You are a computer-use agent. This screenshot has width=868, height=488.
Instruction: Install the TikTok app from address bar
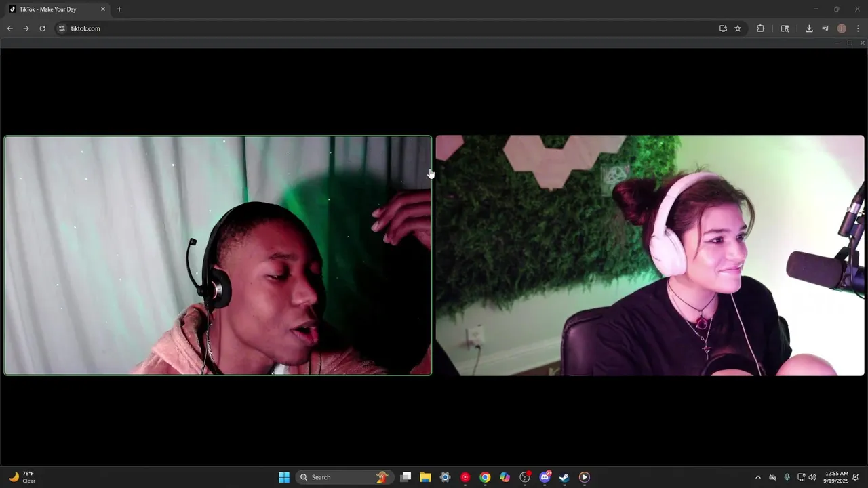click(x=723, y=28)
